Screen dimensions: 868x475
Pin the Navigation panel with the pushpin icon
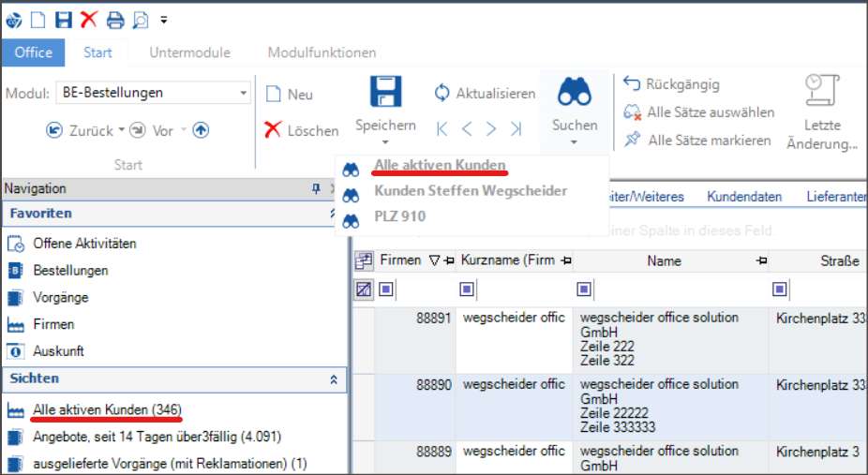click(x=316, y=189)
